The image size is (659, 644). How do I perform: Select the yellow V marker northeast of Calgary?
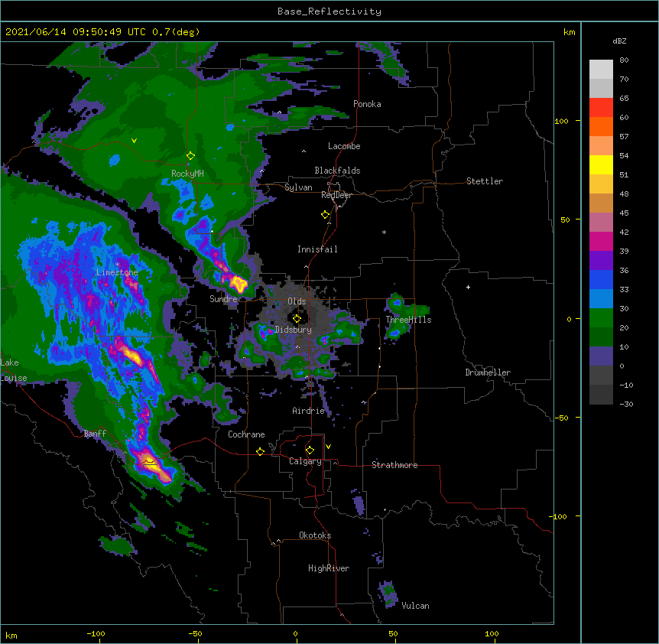point(328,447)
